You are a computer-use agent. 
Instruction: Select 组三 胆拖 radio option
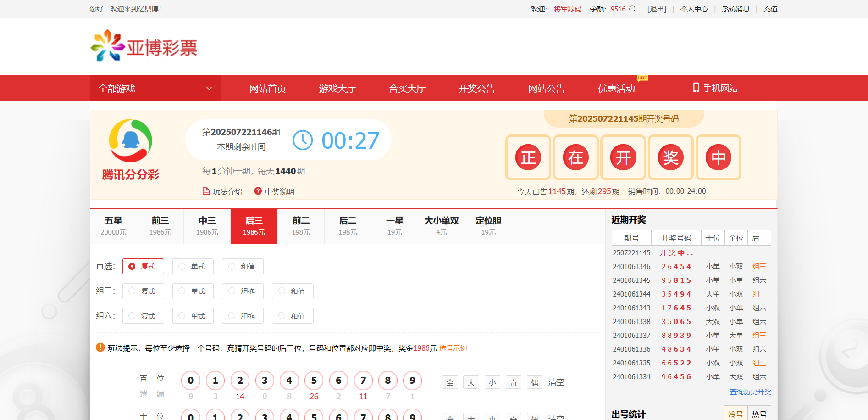click(x=243, y=291)
